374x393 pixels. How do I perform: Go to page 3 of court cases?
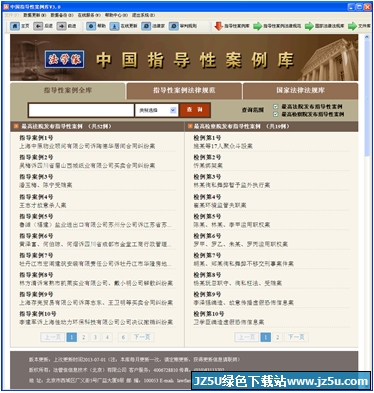pos(95,337)
